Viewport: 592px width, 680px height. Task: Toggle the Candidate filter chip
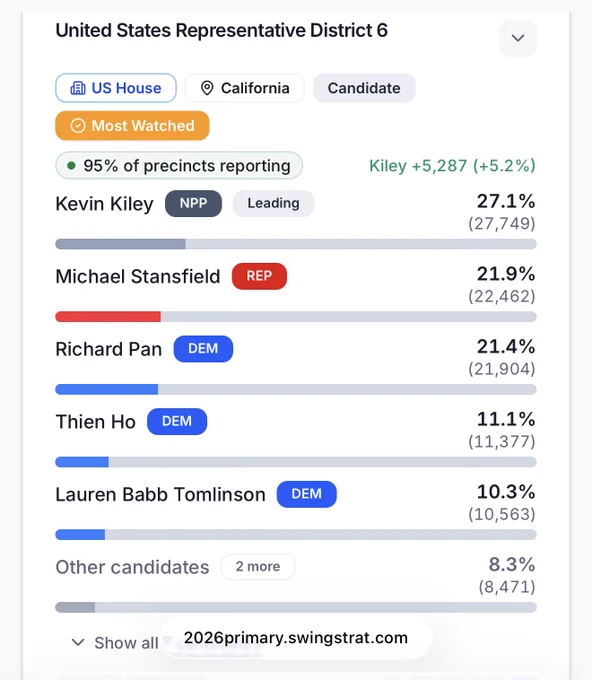coord(364,88)
